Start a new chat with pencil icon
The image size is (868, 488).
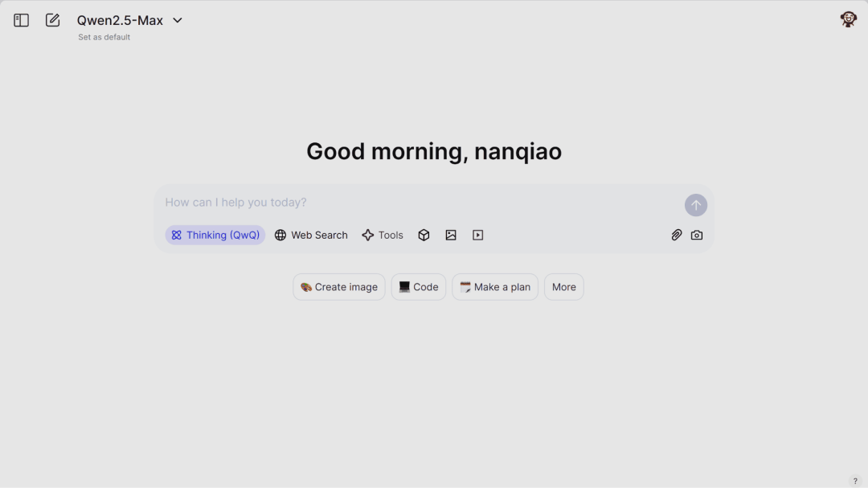pyautogui.click(x=52, y=20)
